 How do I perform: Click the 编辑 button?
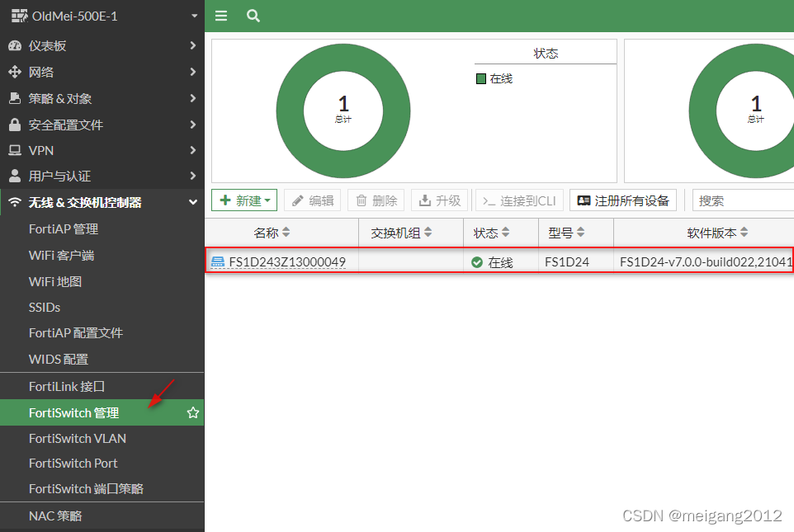313,200
